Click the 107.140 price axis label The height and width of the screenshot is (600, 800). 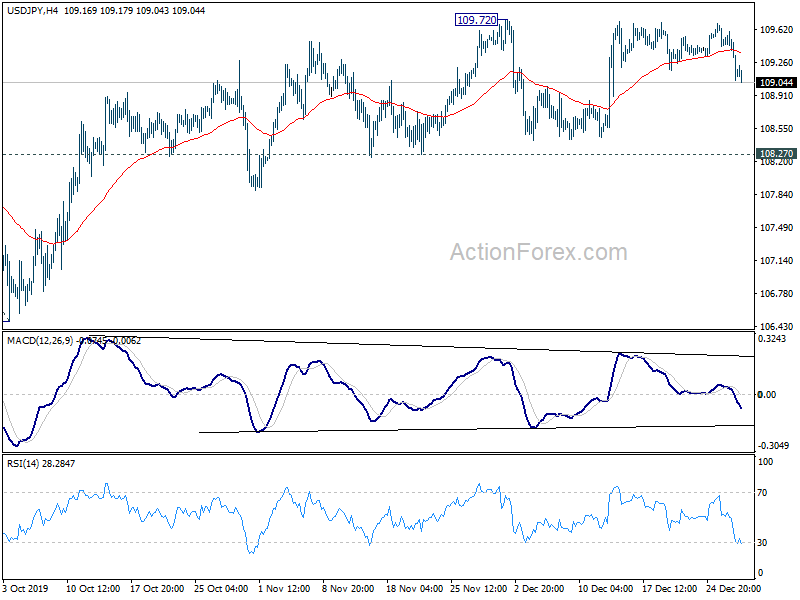pos(777,261)
